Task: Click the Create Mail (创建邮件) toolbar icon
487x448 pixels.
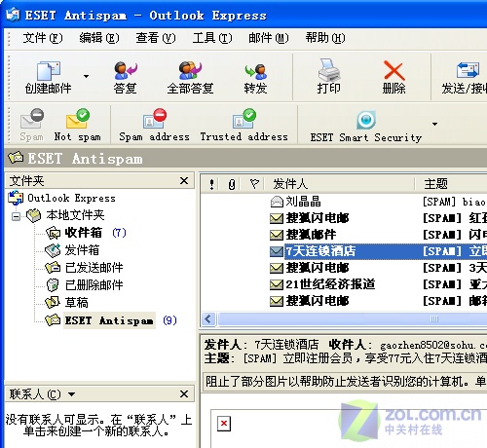Action: coord(49,70)
